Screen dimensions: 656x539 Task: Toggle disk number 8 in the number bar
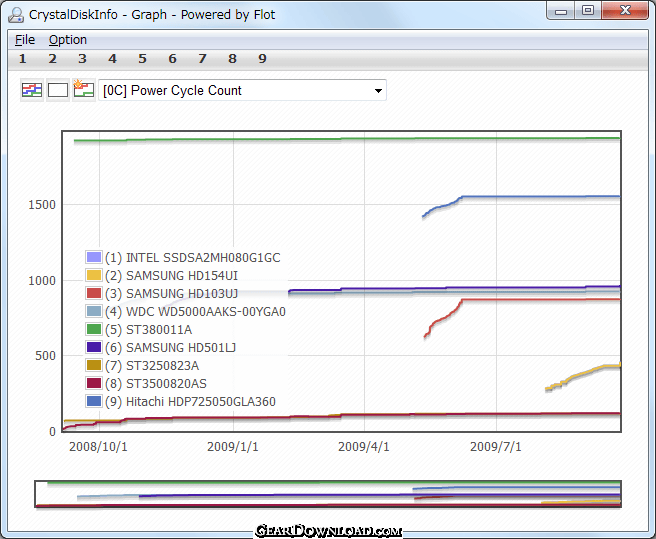pyautogui.click(x=232, y=59)
